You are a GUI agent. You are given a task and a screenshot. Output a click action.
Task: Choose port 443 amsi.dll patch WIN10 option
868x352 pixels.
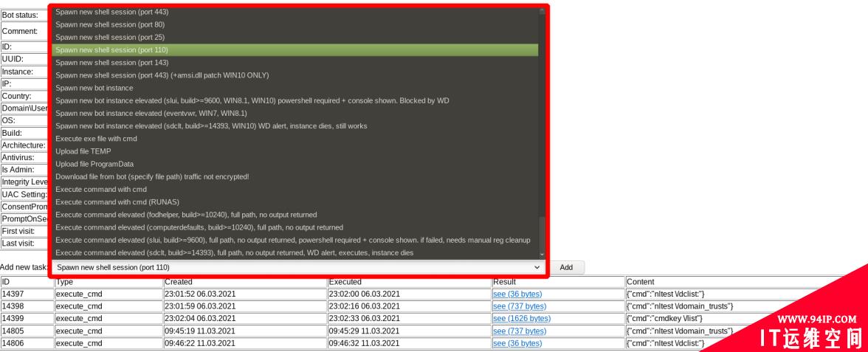(295, 75)
